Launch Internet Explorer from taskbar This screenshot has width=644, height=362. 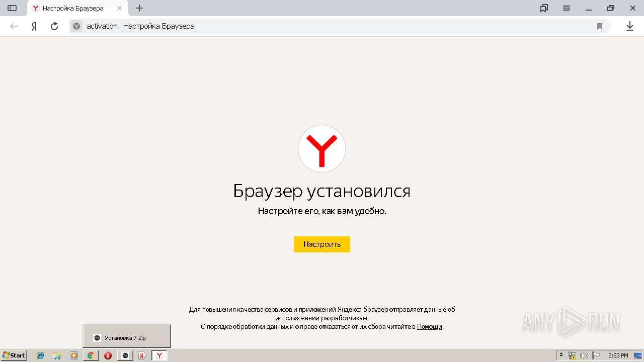(x=40, y=355)
